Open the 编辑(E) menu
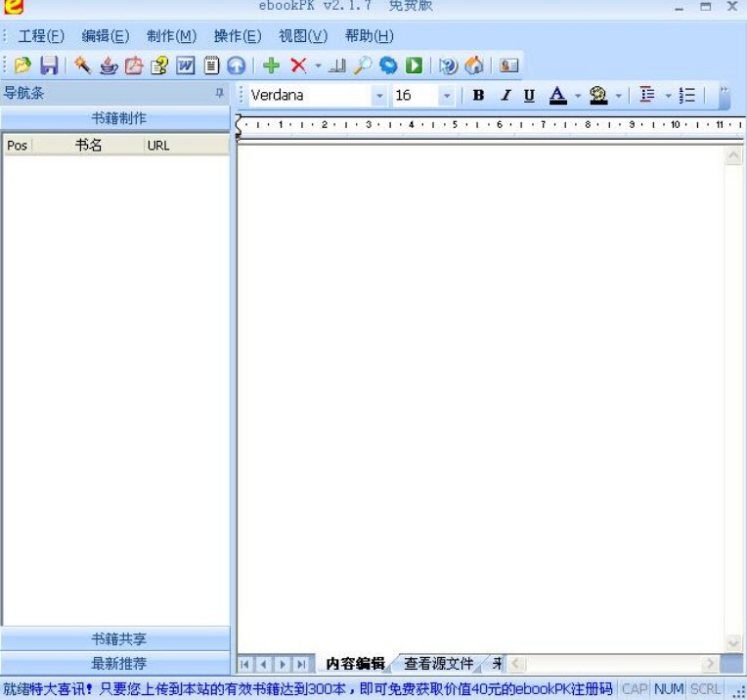This screenshot has height=700, width=747. [105, 36]
